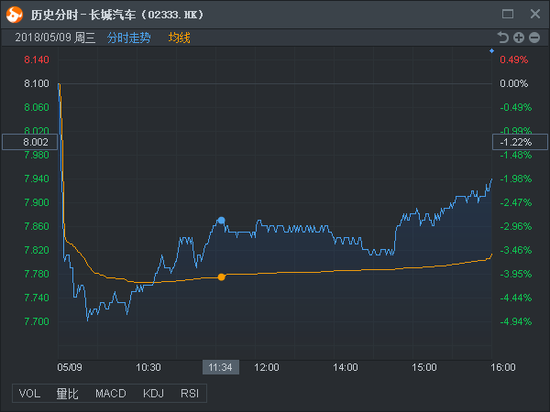Zoom in with the plus icon
This screenshot has height=412, width=550.
[518, 38]
